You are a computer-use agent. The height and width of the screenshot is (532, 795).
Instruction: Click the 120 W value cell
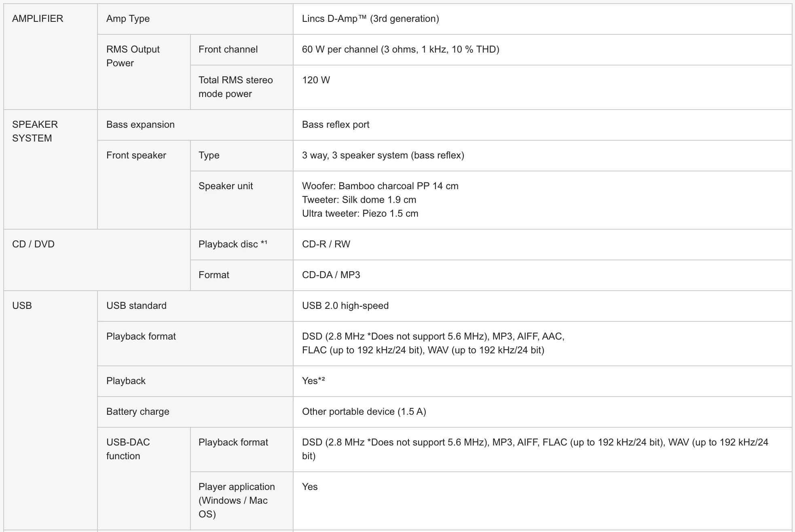pos(542,87)
